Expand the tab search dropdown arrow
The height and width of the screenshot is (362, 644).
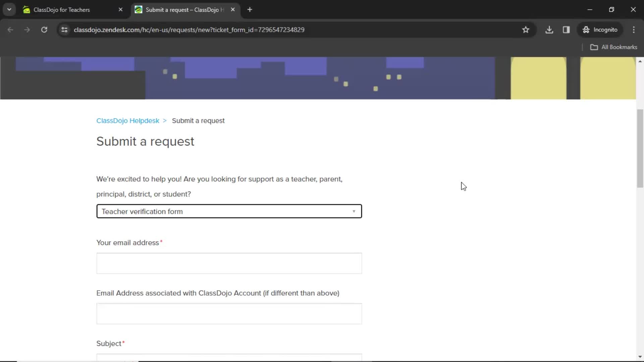tap(9, 10)
